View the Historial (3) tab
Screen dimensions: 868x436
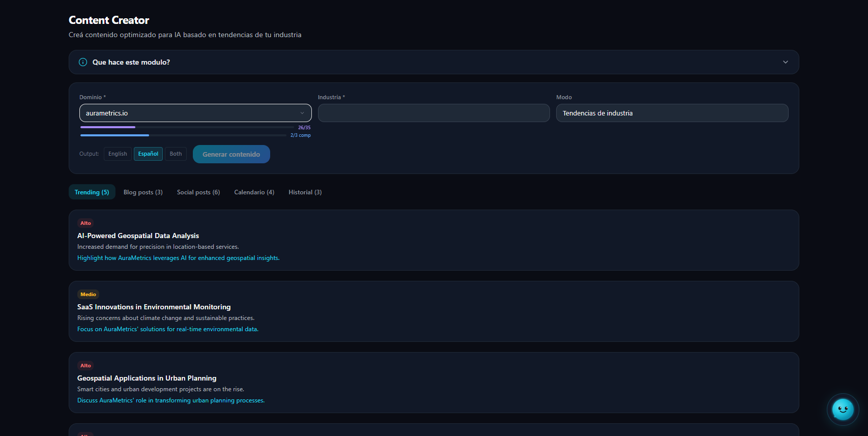[x=305, y=192]
